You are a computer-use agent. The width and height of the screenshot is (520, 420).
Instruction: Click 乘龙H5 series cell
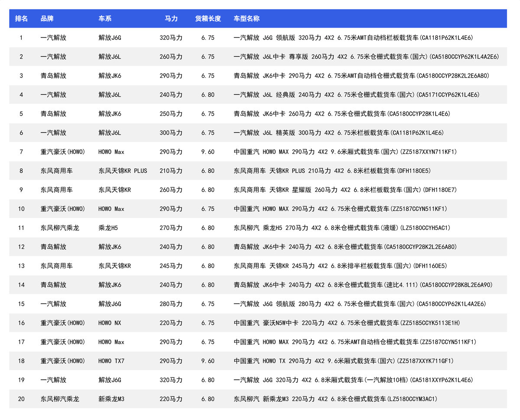(x=108, y=228)
